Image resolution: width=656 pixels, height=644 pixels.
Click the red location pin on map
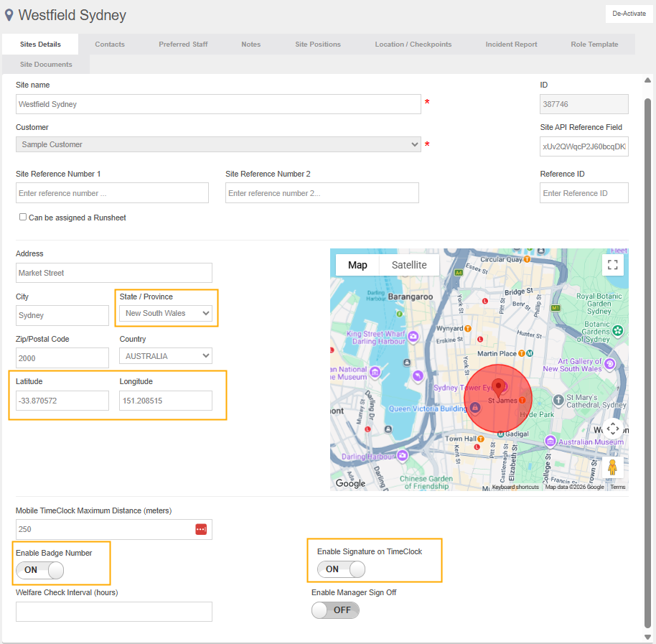498,387
